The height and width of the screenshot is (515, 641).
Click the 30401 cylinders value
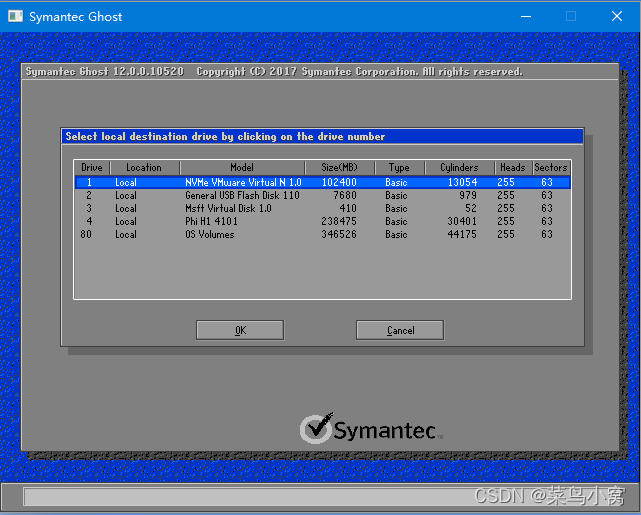tap(462, 222)
